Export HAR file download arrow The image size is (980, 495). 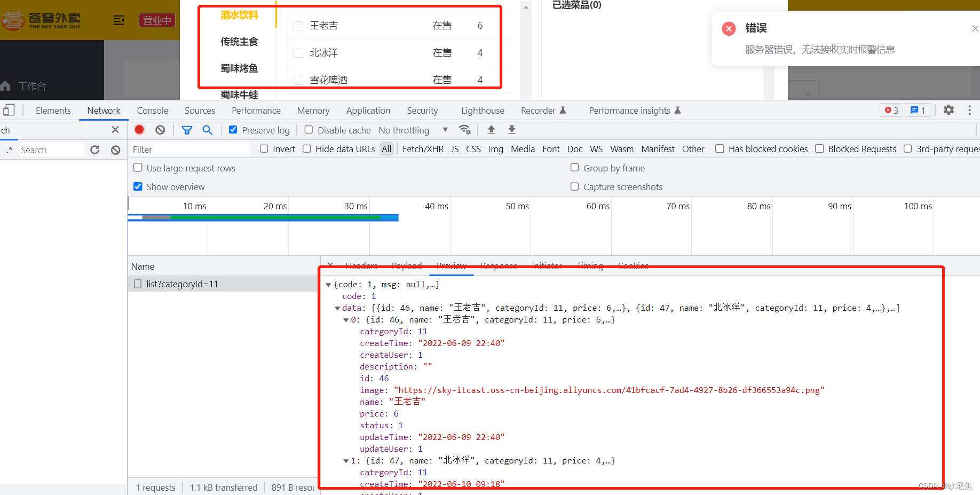coord(512,130)
